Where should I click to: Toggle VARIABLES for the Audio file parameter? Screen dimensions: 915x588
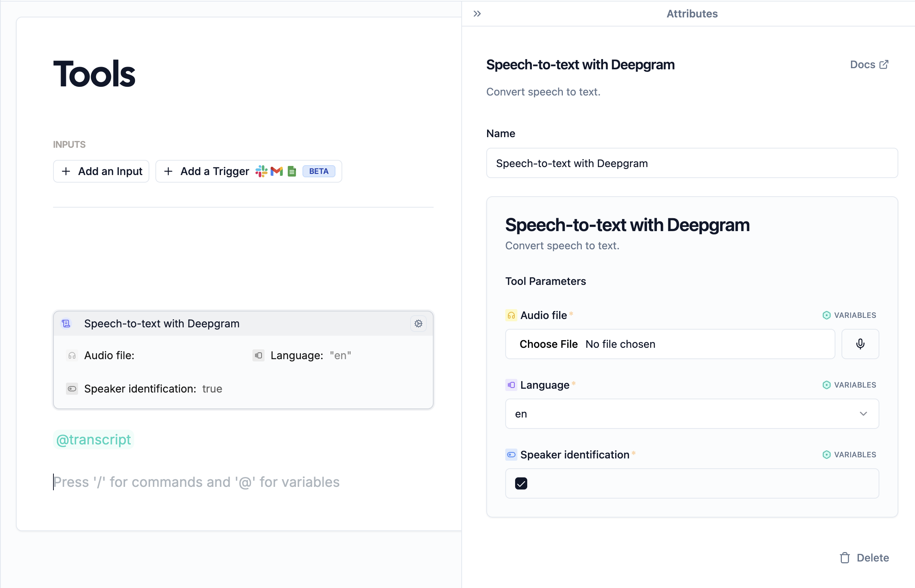(850, 314)
